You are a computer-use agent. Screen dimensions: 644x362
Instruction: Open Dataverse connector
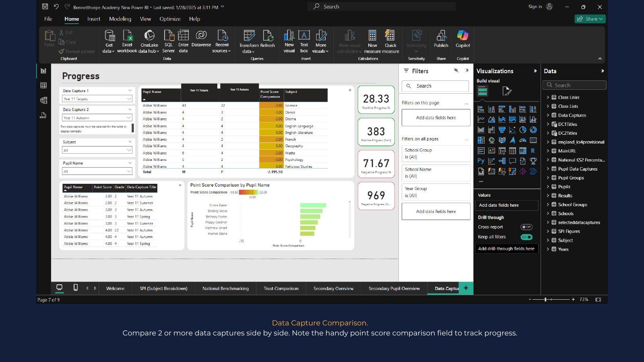[201, 39]
